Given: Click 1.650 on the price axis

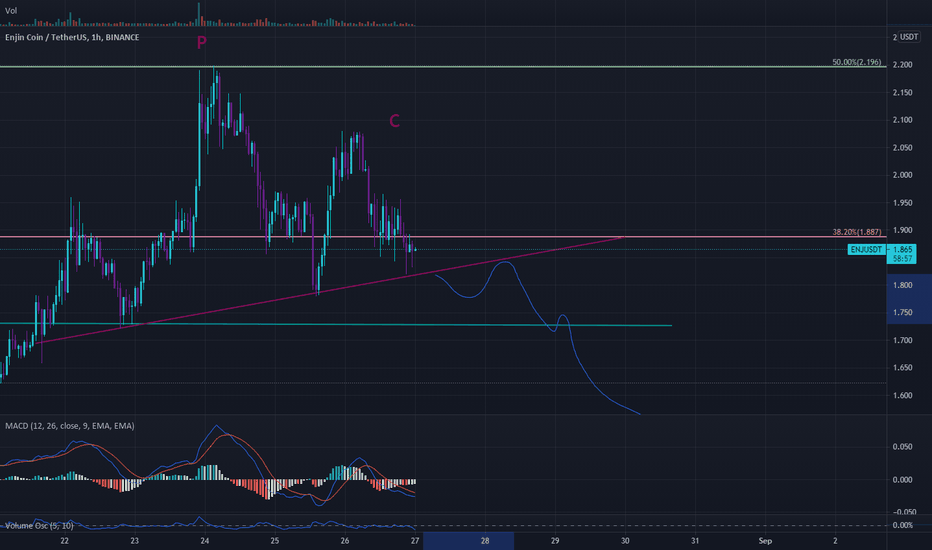Looking at the screenshot, I should coord(902,368).
